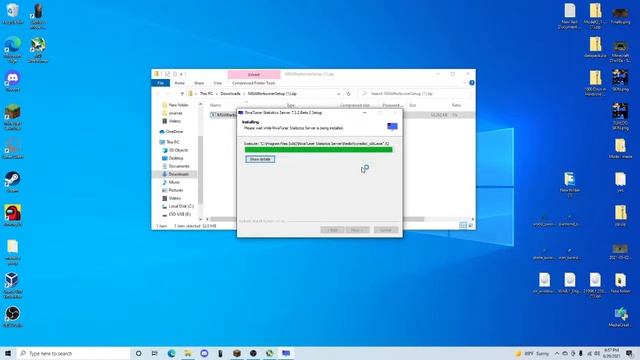Click the Windows Start button

click(8, 353)
